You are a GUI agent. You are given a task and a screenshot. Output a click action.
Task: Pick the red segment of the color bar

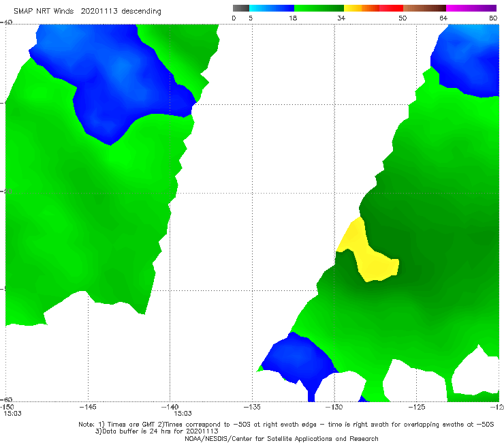[391, 8]
